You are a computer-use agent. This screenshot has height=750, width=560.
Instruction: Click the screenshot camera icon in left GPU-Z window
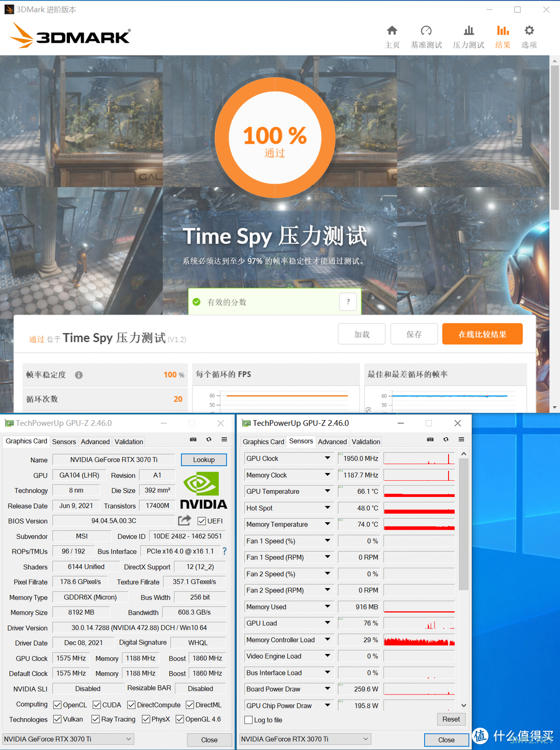[x=193, y=439]
